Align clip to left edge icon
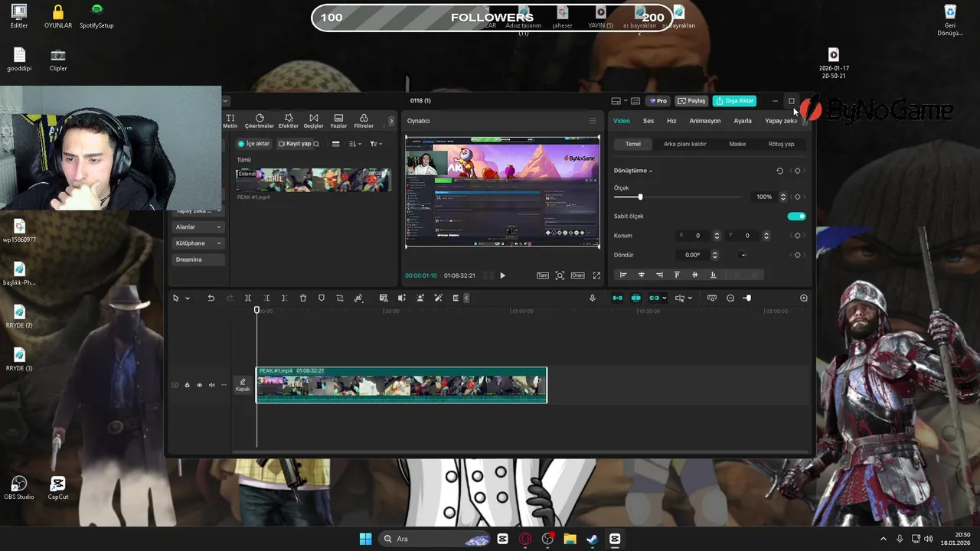Screen dimensions: 980x551 coord(623,275)
